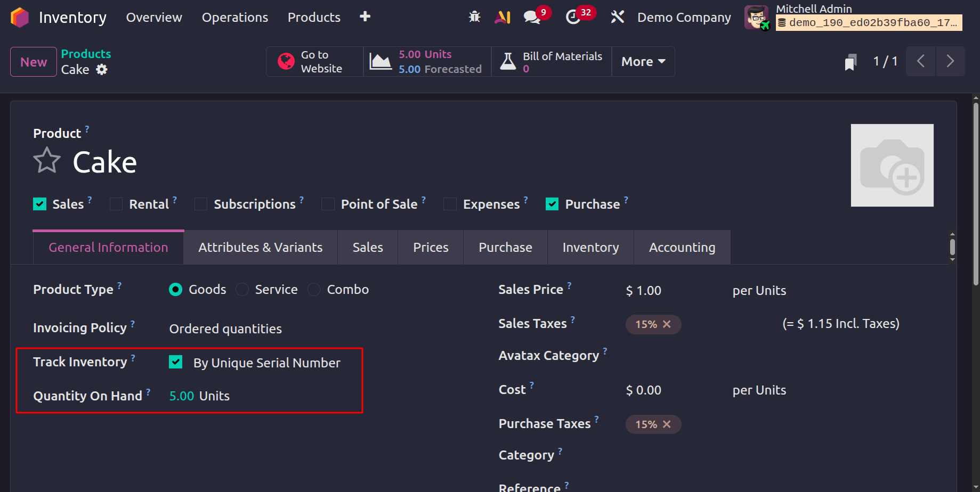Open the Discuss messages panel
Image resolution: width=980 pixels, height=492 pixels.
[531, 17]
